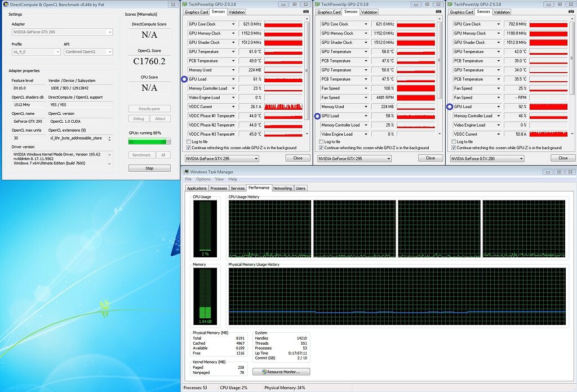Image resolution: width=577 pixels, height=392 pixels.
Task: Click camera screenshot icon in second GPU-Z window
Action: (x=438, y=12)
